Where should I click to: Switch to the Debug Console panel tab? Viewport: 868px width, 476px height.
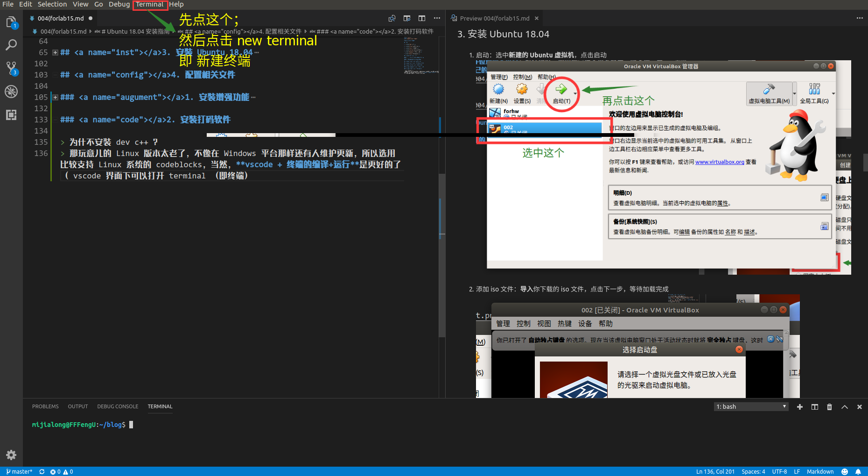(x=118, y=406)
